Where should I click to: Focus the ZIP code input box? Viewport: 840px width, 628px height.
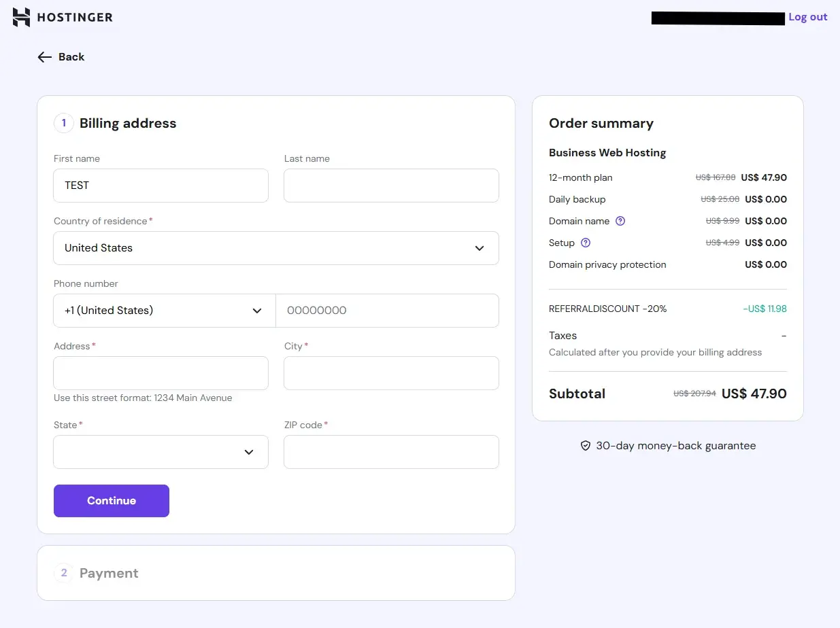tap(391, 452)
